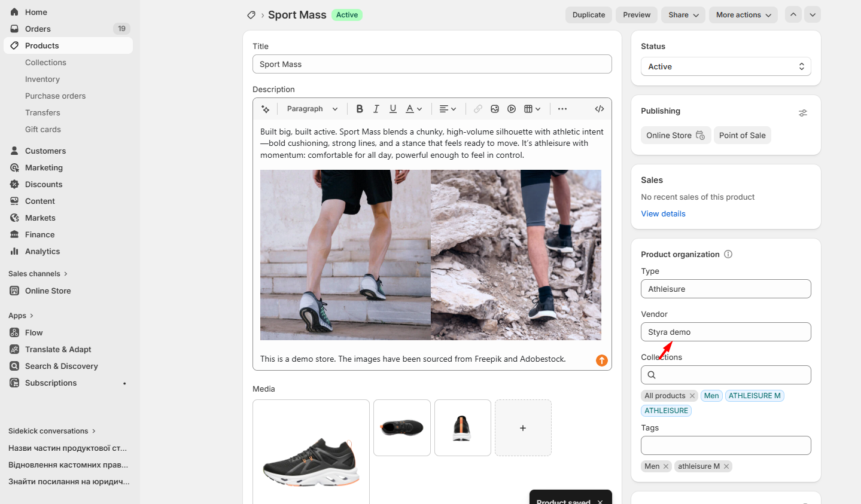Select the rear-view shoe thumbnail
861x504 pixels.
[x=463, y=428]
